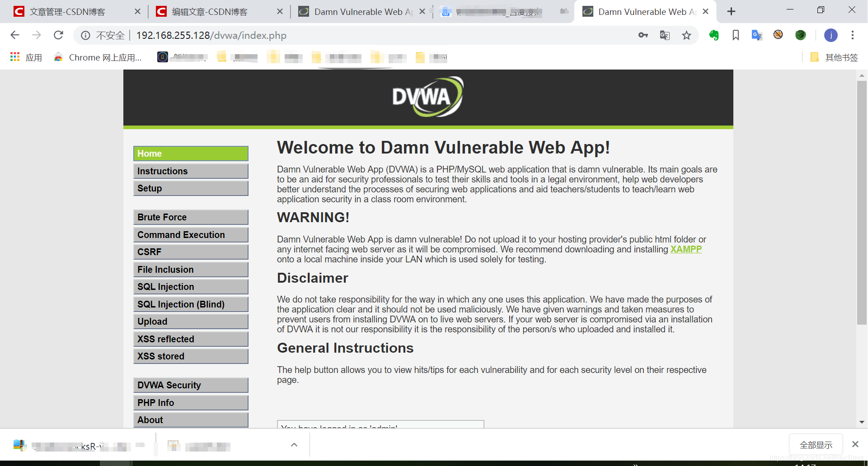Click the address bar URL
This screenshot has width=868, height=466.
[x=211, y=35]
